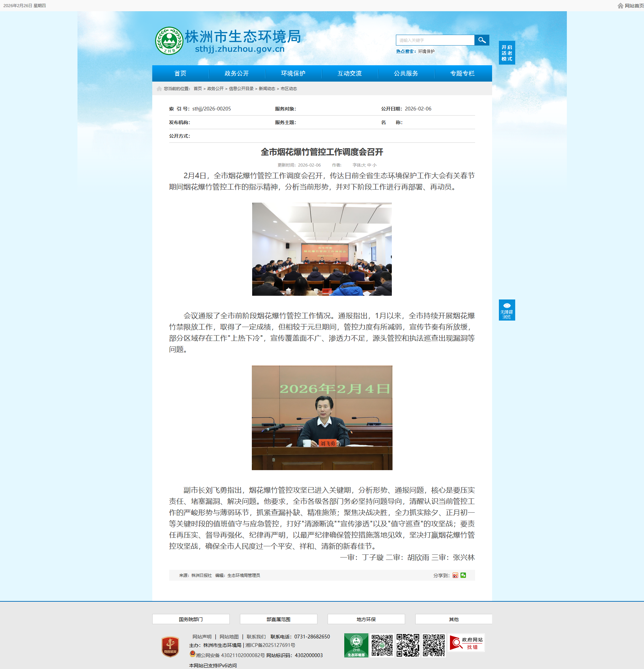Share article via WeChat icon

463,575
